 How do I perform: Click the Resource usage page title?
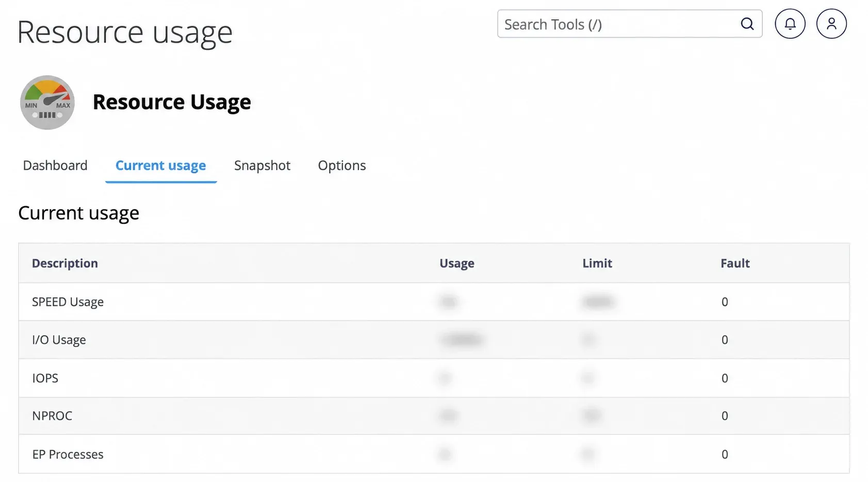click(125, 32)
